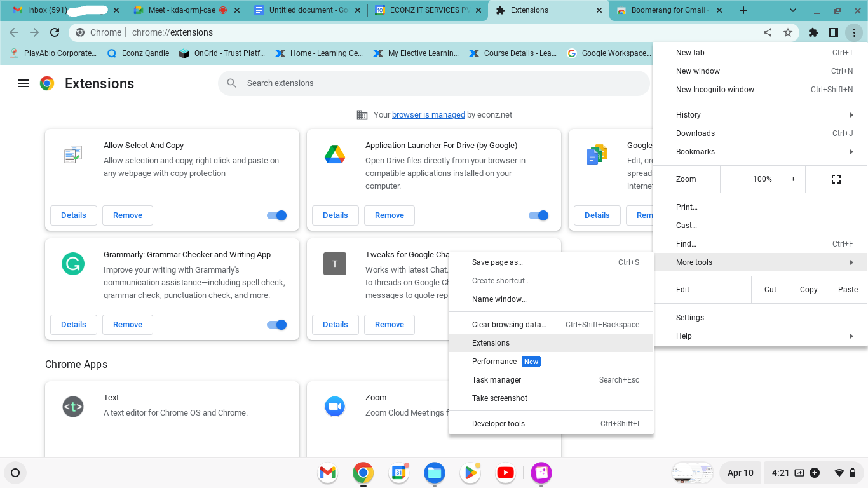Image resolution: width=868 pixels, height=488 pixels.
Task: Open the ChromeOS launcher circle button
Action: (15, 473)
